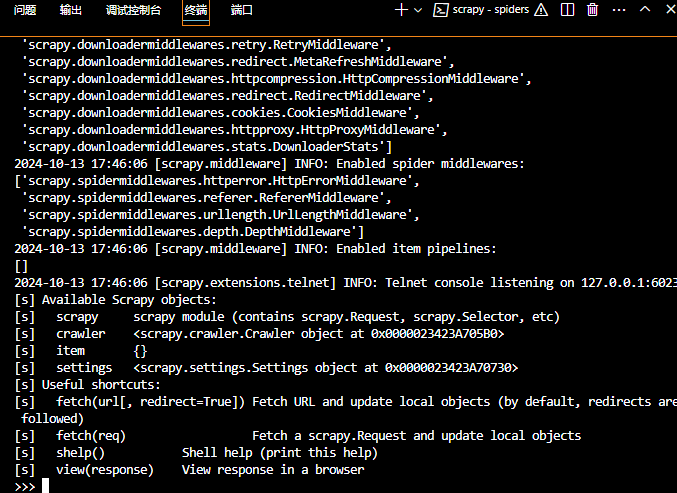677x493 pixels.
Task: Click the 'Useful shortcuts:' line
Action: point(88,385)
